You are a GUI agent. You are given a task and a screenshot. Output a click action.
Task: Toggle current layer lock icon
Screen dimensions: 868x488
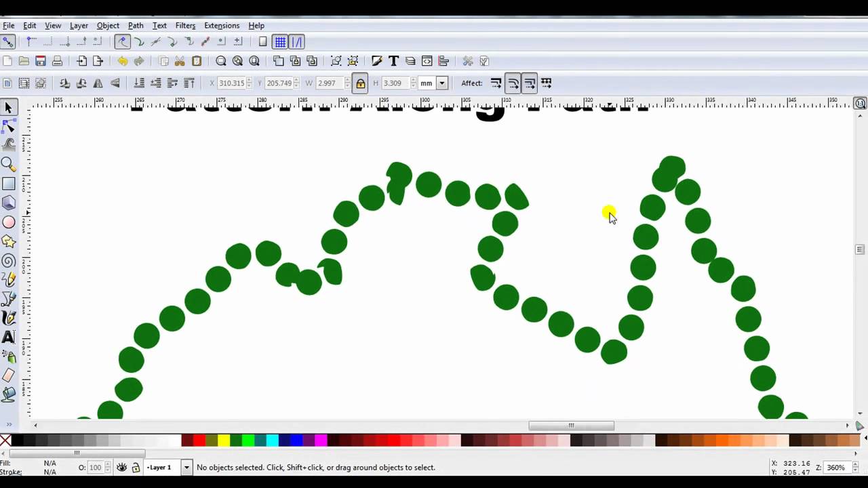click(136, 468)
